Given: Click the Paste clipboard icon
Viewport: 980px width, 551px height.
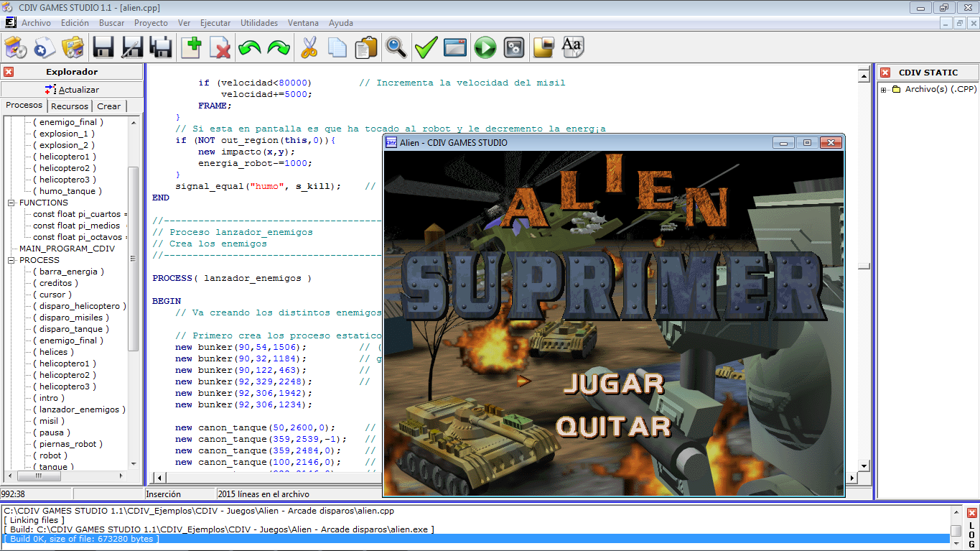Looking at the screenshot, I should coord(365,47).
